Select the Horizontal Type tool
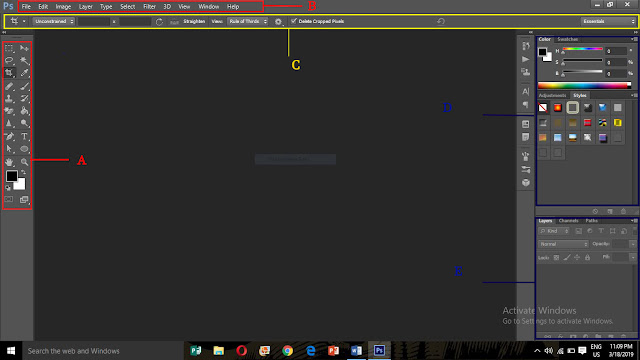The image size is (640, 360). tap(24, 136)
